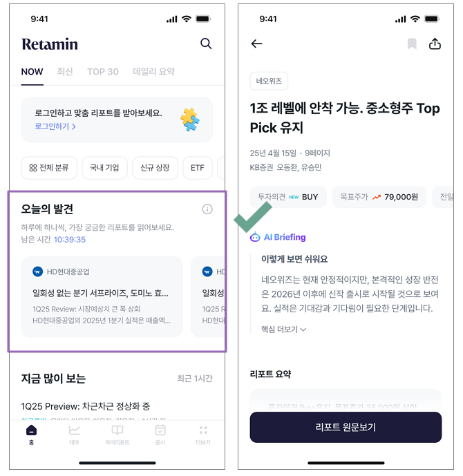Image resolution: width=463 pixels, height=476 pixels.
Task: Open the 마이리포트 book icon
Action: [x=117, y=435]
